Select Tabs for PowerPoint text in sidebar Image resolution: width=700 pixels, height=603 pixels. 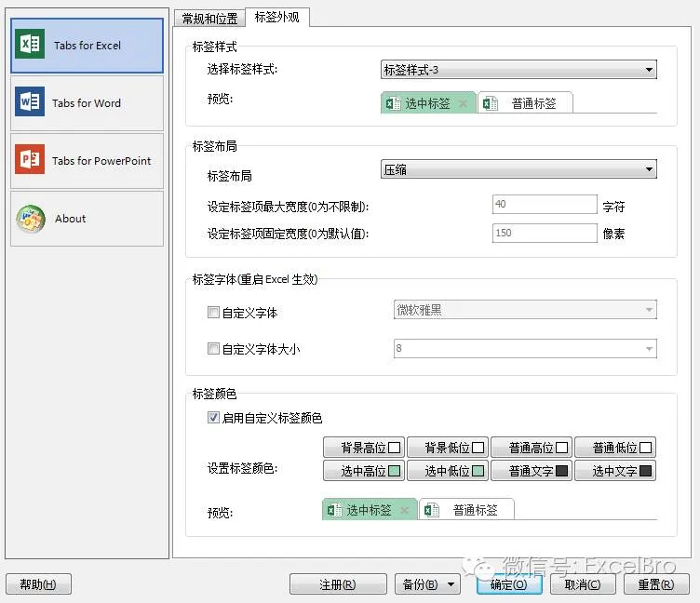pyautogui.click(x=101, y=161)
